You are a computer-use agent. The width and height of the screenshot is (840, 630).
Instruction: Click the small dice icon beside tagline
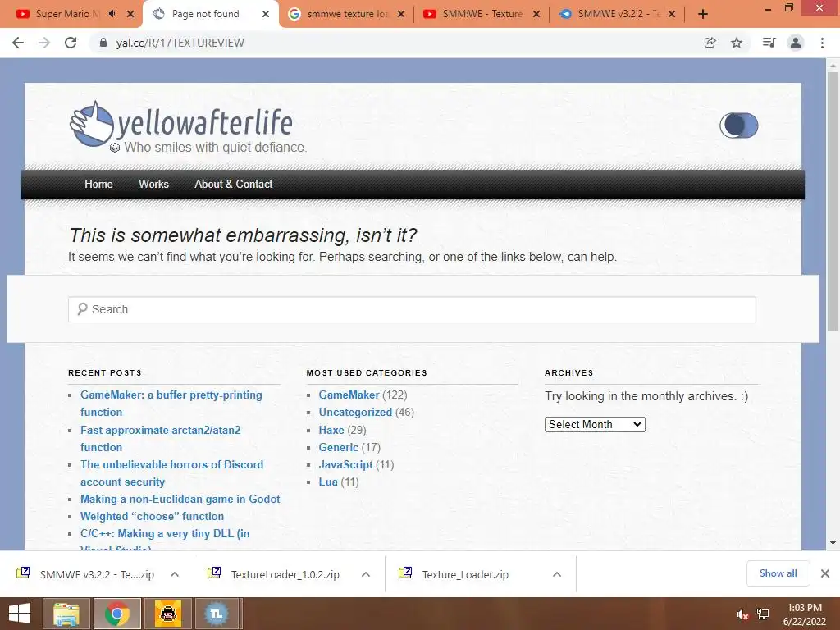(x=115, y=148)
